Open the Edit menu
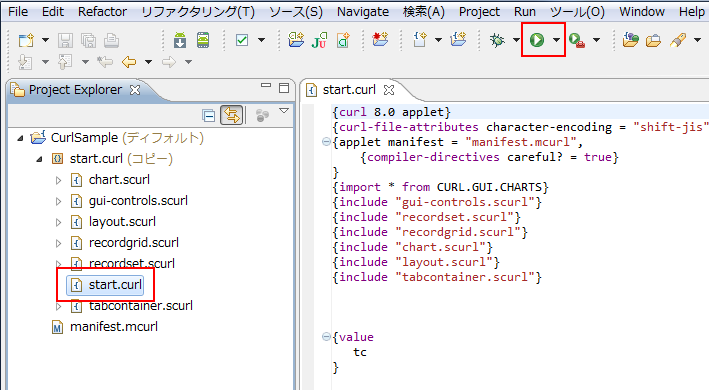The image size is (709, 390). point(53,12)
